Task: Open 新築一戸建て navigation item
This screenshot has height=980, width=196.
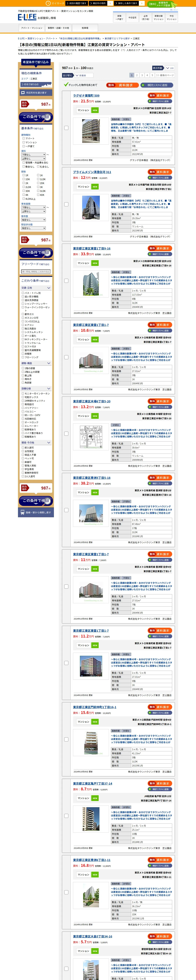Action: (x=120, y=17)
